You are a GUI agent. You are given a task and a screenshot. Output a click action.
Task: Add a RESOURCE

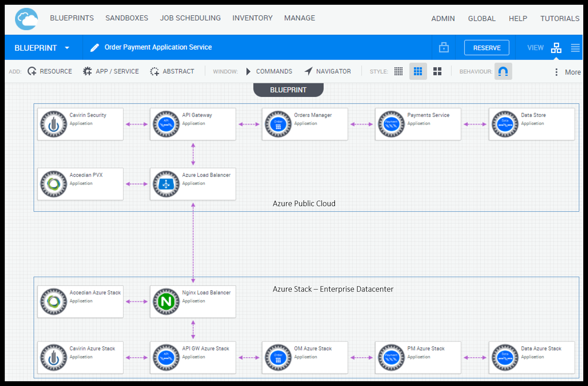click(x=50, y=71)
